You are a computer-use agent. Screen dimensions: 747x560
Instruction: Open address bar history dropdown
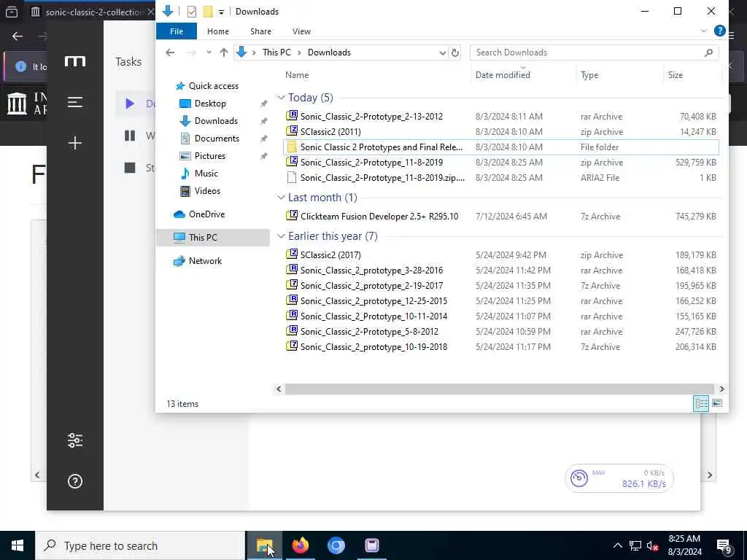[x=442, y=52]
